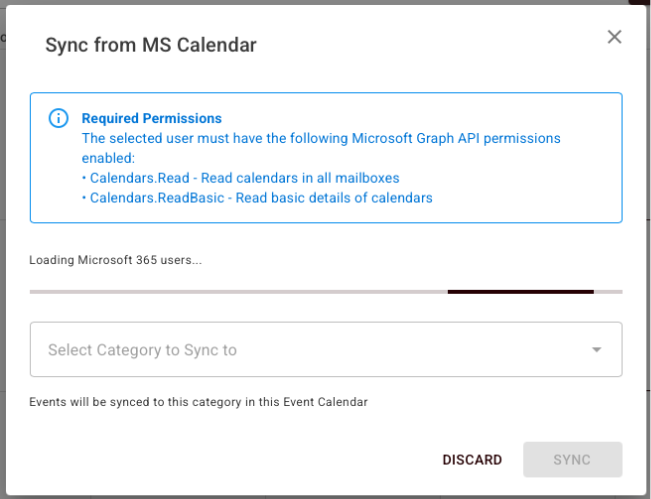The image size is (651, 499).
Task: Click the light track of loading bar
Action: [x=240, y=292]
